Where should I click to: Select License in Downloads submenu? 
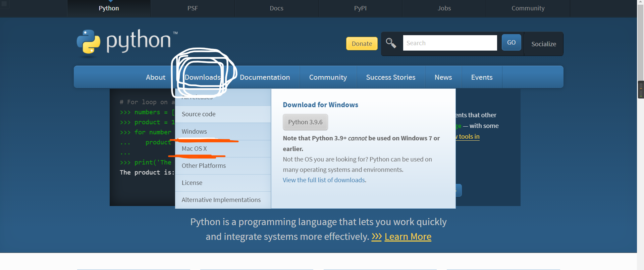223,183
